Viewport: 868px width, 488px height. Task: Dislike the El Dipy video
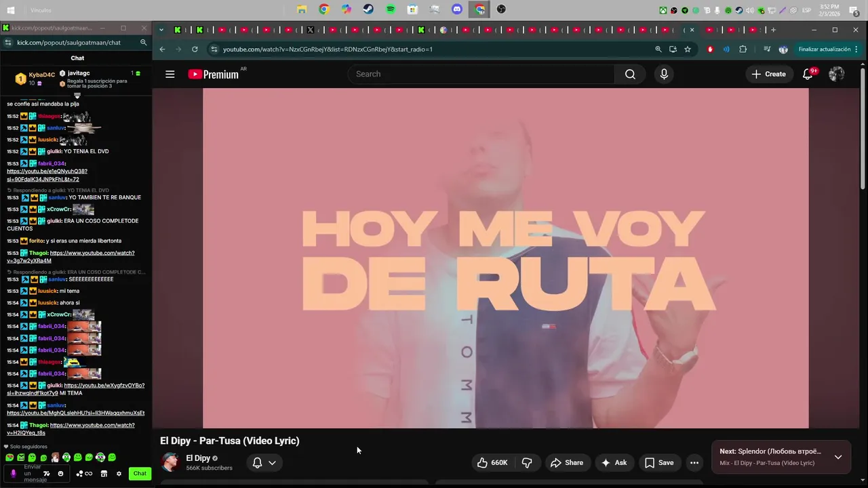click(527, 463)
